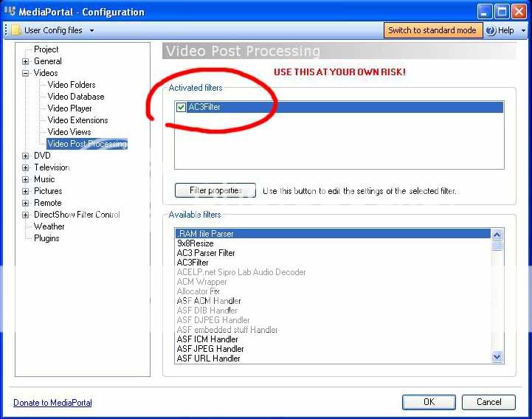Click Switch to standard mode button
The width and height of the screenshot is (532, 419).
(432, 30)
